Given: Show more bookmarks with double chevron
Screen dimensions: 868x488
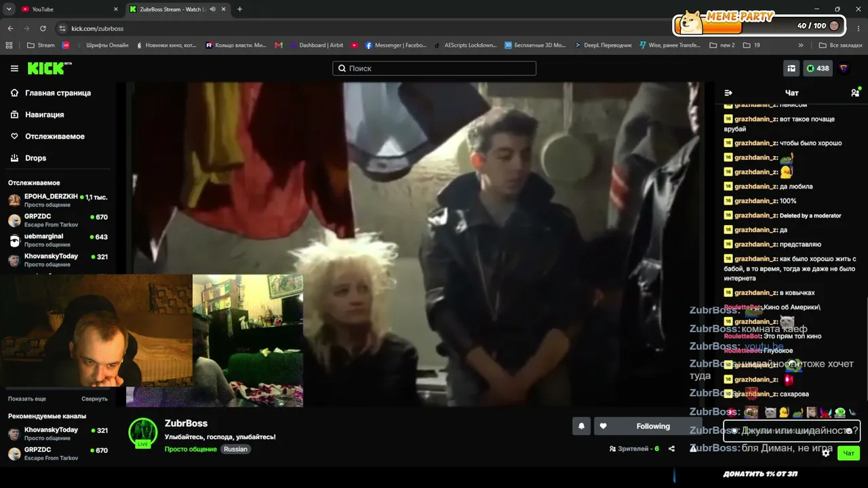Looking at the screenshot, I should coord(801,45).
